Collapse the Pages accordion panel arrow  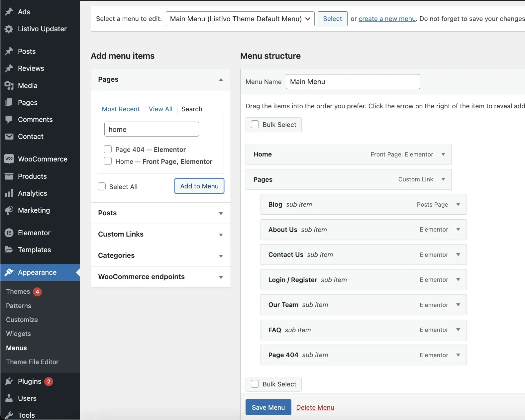point(221,79)
